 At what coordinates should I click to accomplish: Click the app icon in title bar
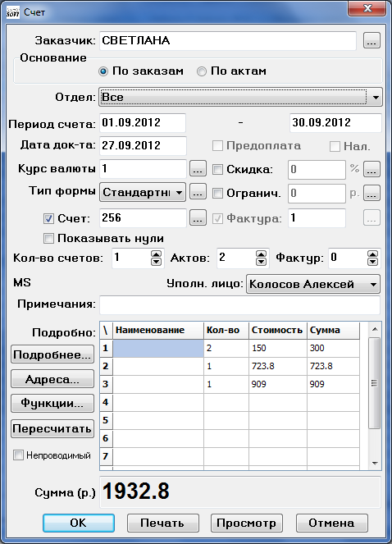(13, 12)
